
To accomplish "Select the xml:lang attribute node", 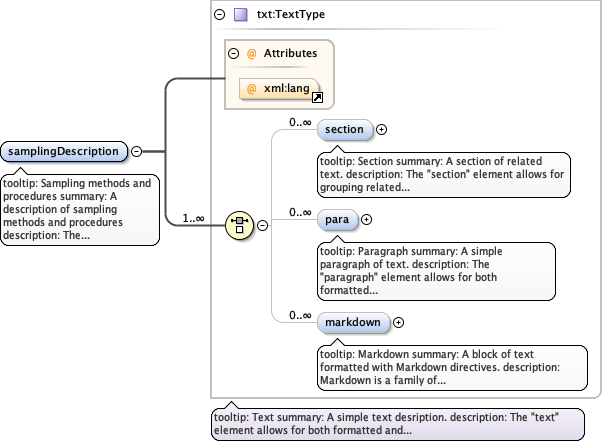I will [x=284, y=89].
